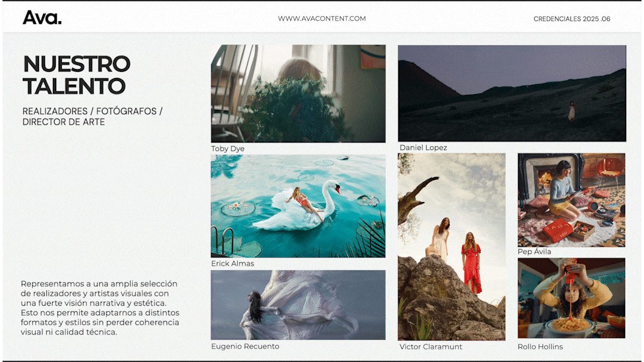Select the two women on rocks photo
This screenshot has width=644, height=362.
pyautogui.click(x=451, y=247)
